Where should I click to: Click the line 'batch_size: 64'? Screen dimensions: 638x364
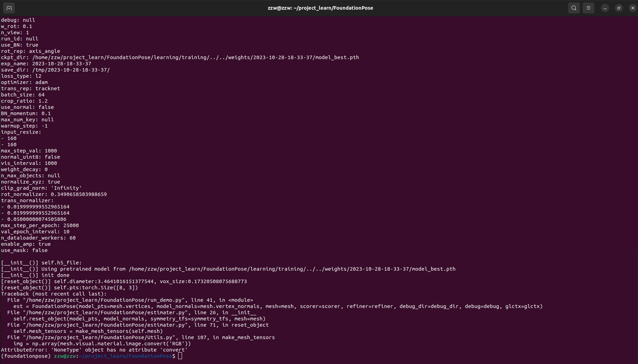tap(23, 95)
